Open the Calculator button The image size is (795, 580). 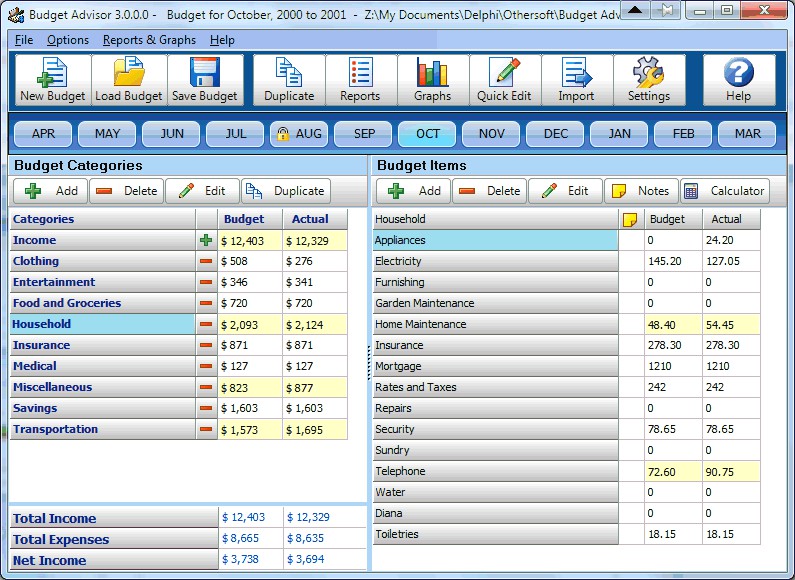[725, 191]
